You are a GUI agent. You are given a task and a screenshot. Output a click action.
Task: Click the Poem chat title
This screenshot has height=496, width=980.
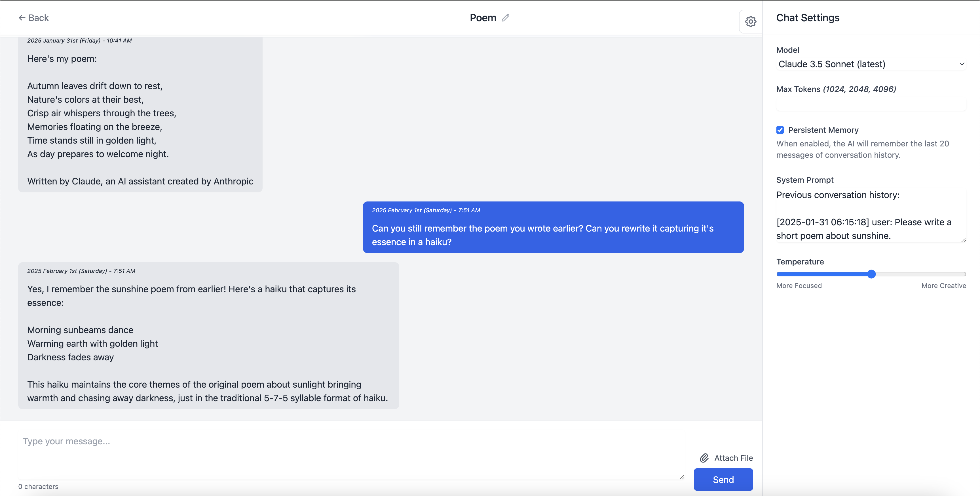pyautogui.click(x=483, y=18)
